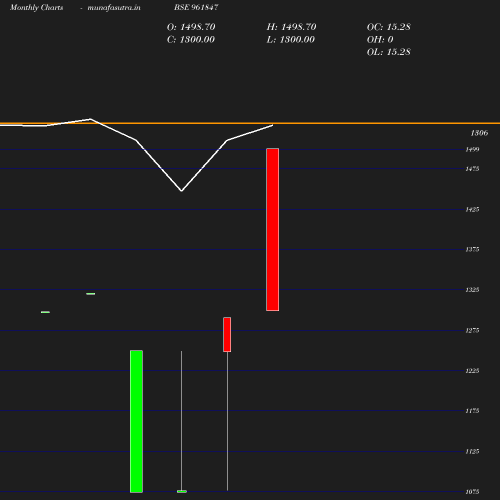Image resolution: width=500 pixels, height=500 pixels.
Task: Click the small green candle at 1075 below the thin wick
Action: click(182, 491)
